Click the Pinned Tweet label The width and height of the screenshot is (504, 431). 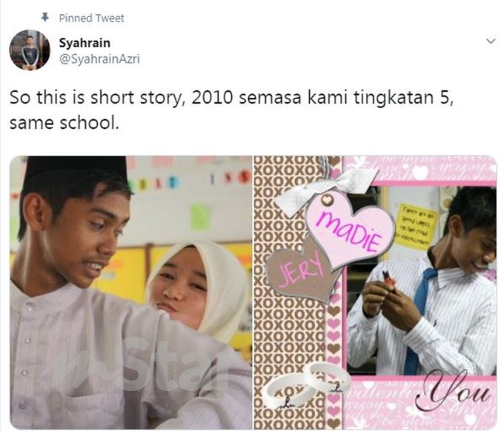point(91,19)
